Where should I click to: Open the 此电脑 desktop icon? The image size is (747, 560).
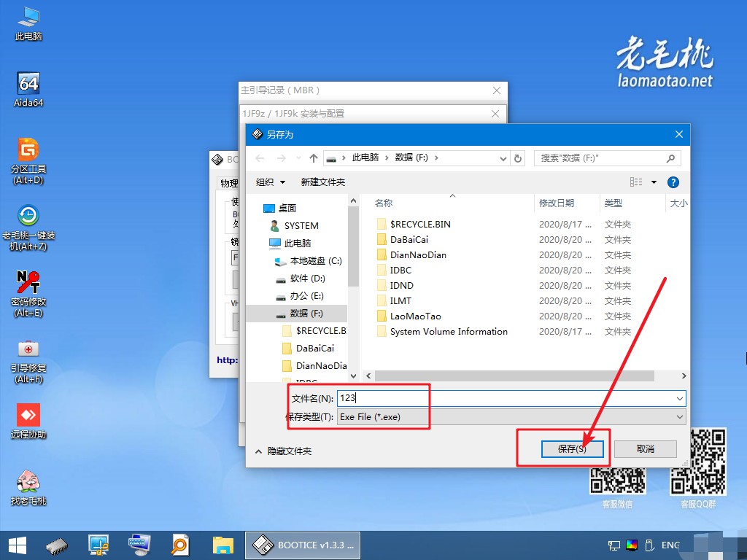click(28, 24)
